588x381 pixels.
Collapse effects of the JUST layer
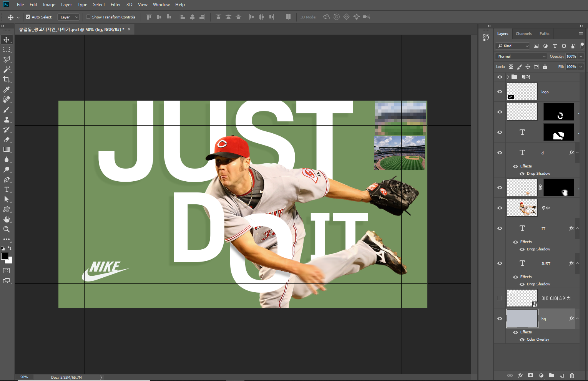click(x=578, y=263)
